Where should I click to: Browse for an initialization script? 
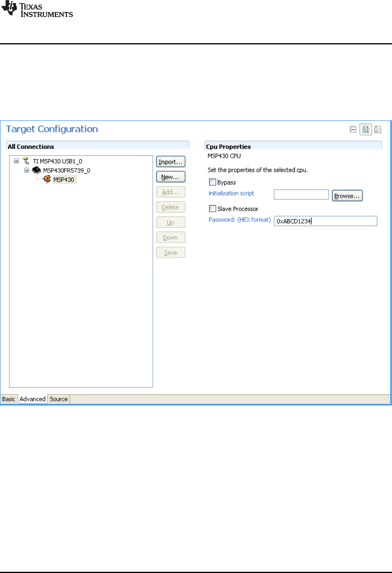click(x=347, y=196)
